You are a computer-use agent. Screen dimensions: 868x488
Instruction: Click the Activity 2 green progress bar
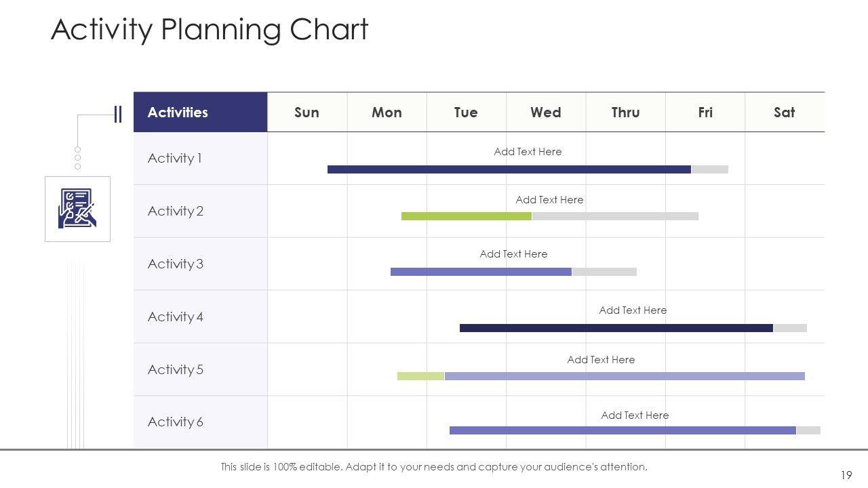(466, 216)
